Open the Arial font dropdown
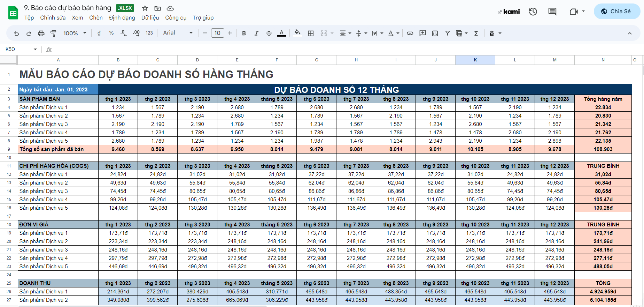 (178, 33)
